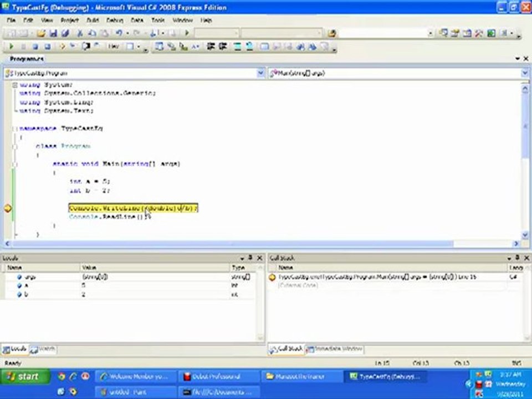Click the Value column header in Locals
This screenshot has width=532, height=399.
click(155, 268)
